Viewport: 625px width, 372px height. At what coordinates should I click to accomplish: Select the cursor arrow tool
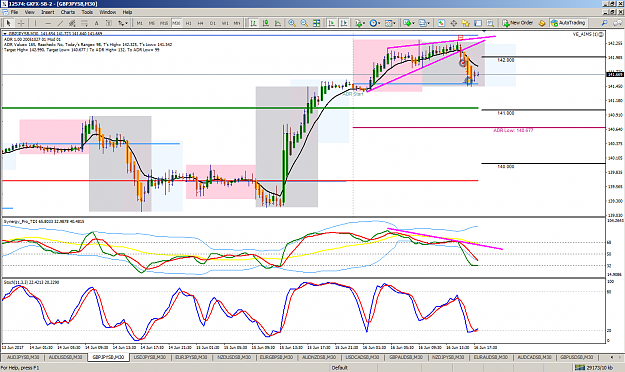point(8,23)
